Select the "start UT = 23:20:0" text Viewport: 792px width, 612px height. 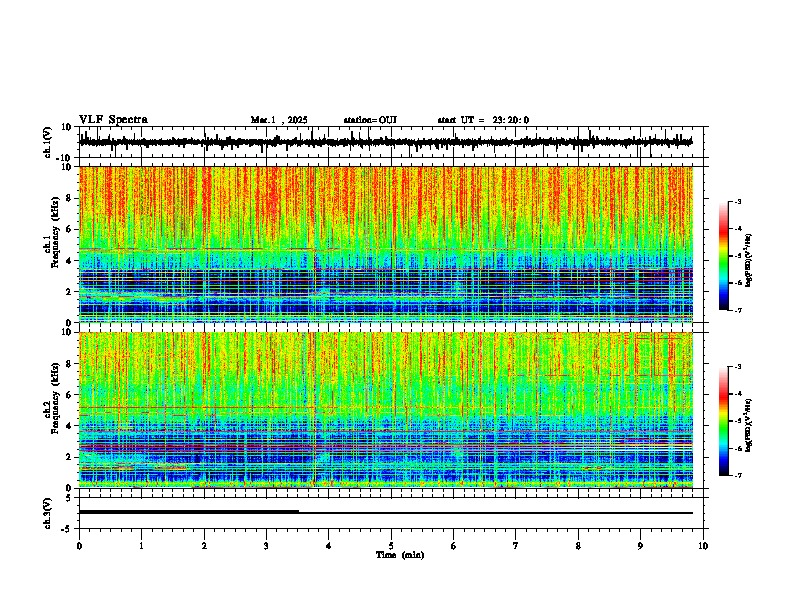[x=483, y=120]
